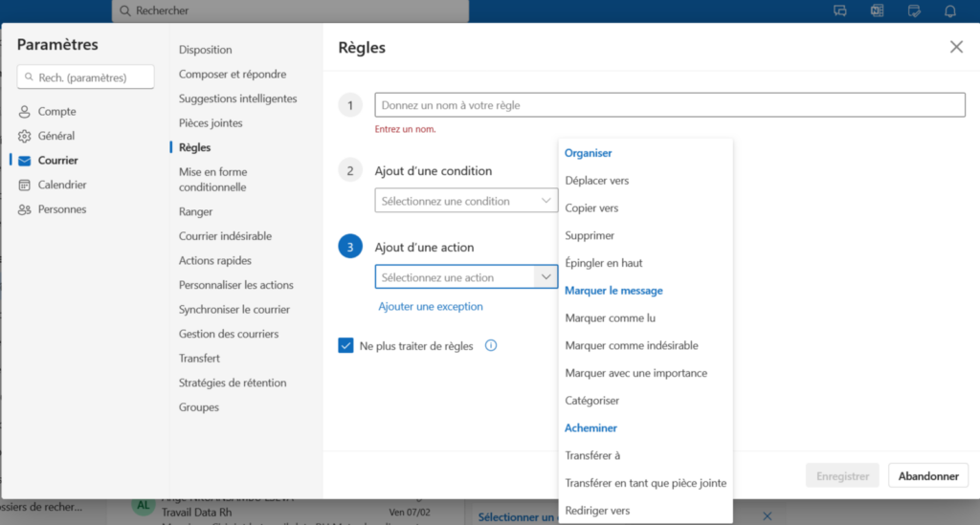Click the Abandonner button
980x525 pixels.
click(928, 475)
